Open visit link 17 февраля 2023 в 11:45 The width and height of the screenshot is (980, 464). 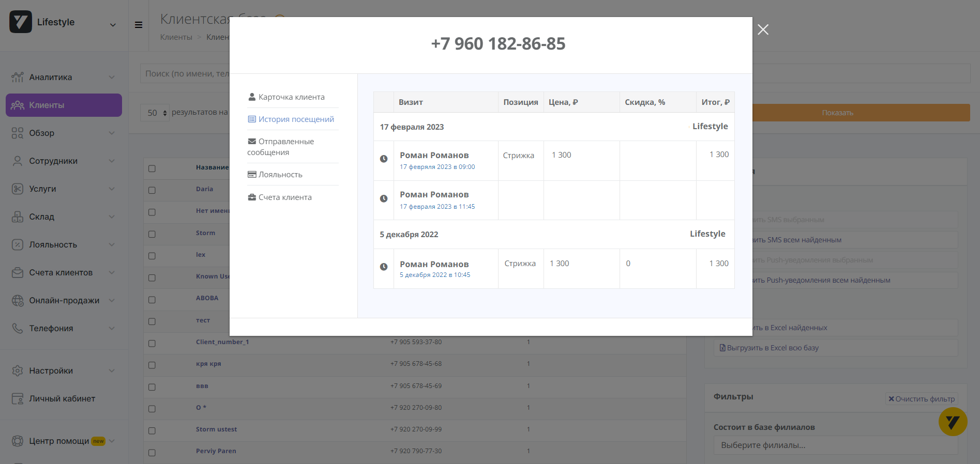437,207
